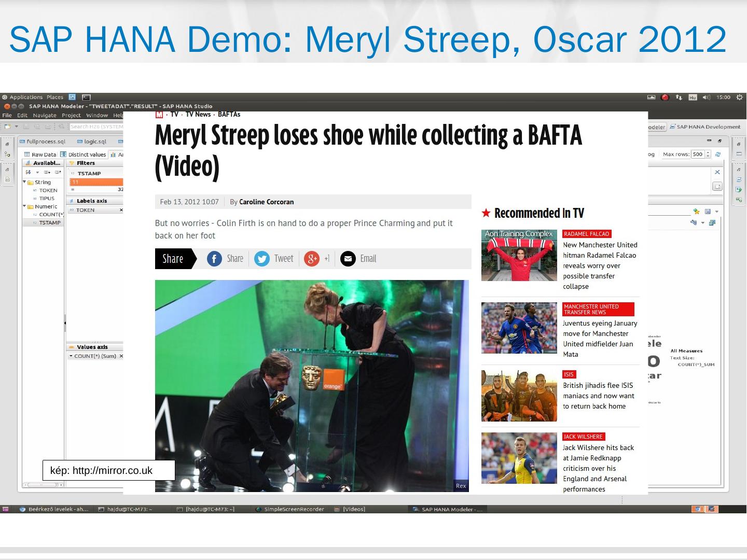Click the Max rows value field

click(x=697, y=154)
